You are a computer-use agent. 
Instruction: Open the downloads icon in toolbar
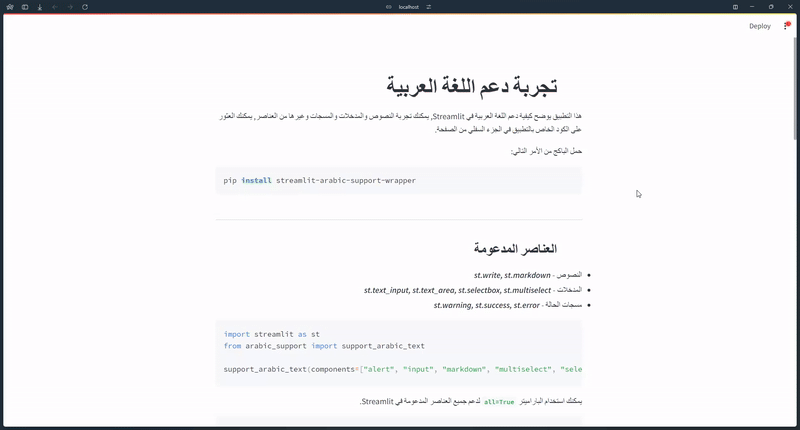(x=40, y=7)
